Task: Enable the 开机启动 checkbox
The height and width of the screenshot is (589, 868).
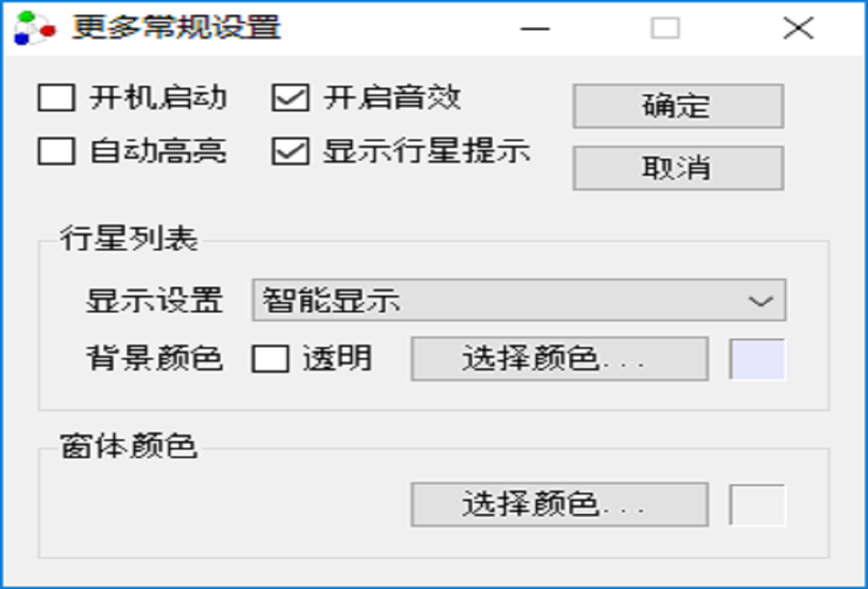Action: click(56, 98)
